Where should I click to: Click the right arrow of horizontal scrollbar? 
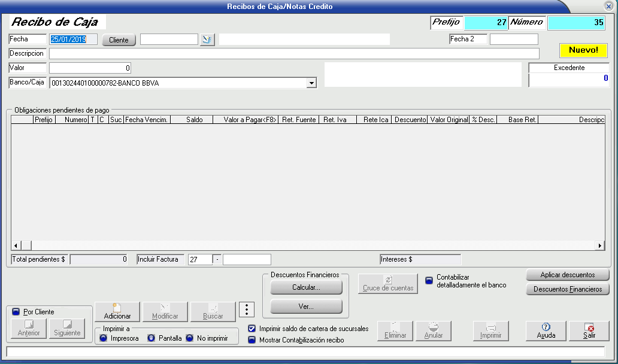600,245
